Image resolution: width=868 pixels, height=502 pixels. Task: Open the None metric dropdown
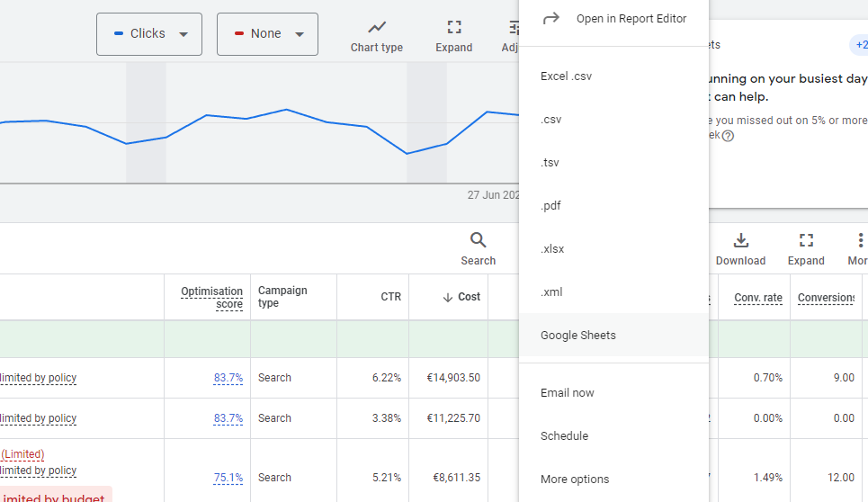coord(267,34)
